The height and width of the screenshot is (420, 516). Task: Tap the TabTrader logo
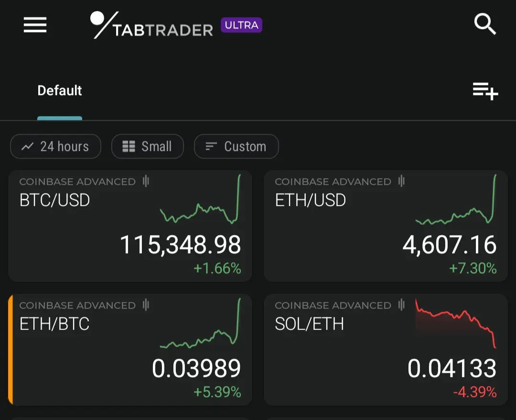[x=151, y=25]
